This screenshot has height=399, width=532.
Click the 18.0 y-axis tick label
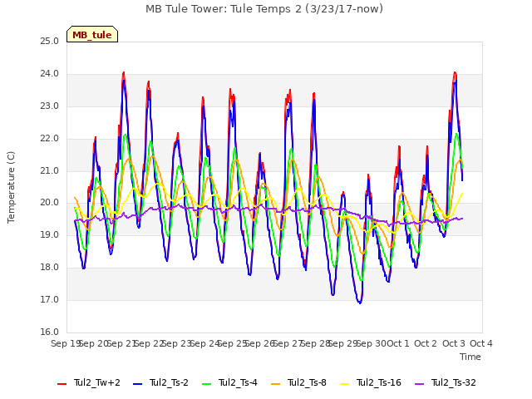click(x=50, y=268)
